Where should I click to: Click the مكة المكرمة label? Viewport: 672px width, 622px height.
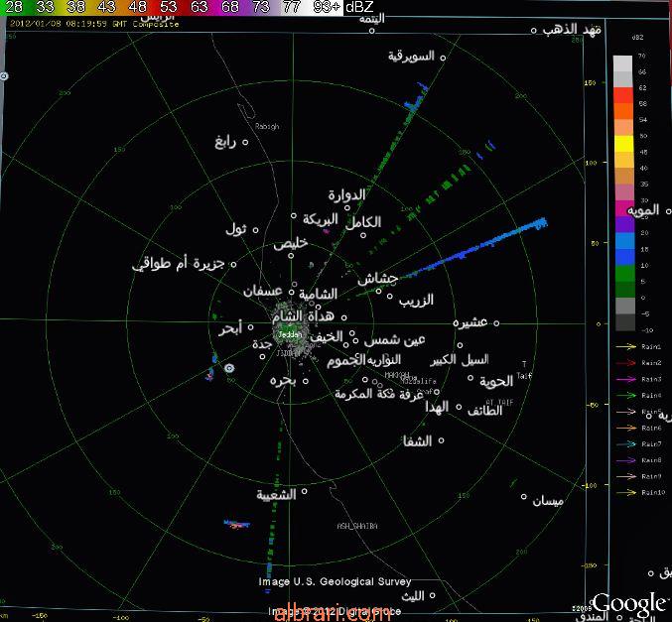(x=364, y=394)
